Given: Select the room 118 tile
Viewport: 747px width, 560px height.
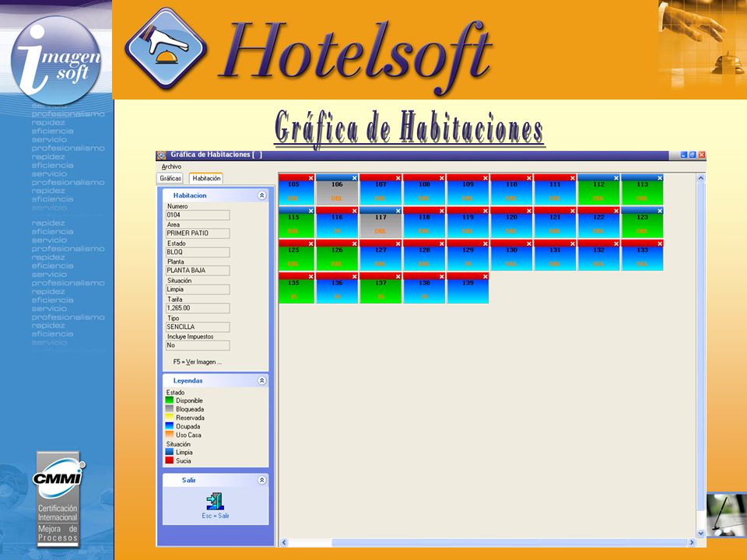Looking at the screenshot, I should (424, 222).
